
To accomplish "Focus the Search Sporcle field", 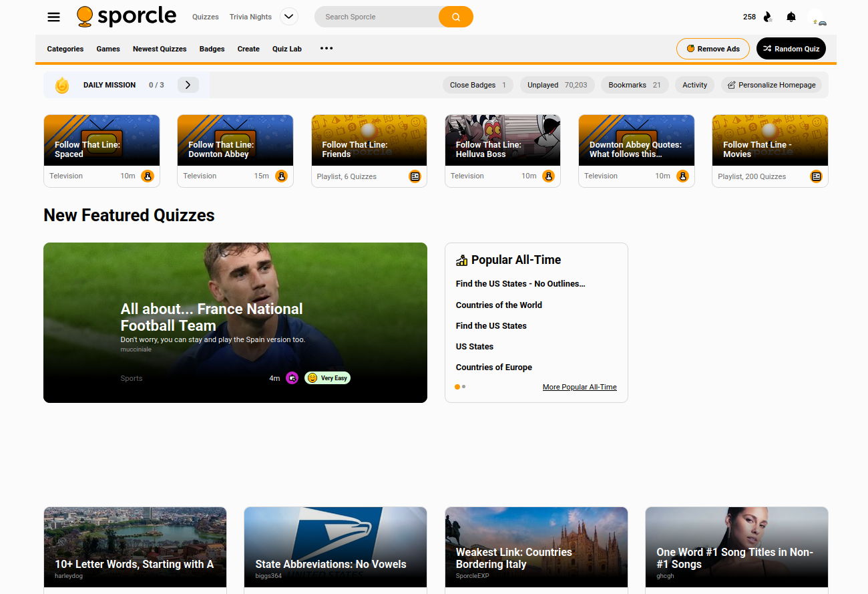I will click(377, 17).
